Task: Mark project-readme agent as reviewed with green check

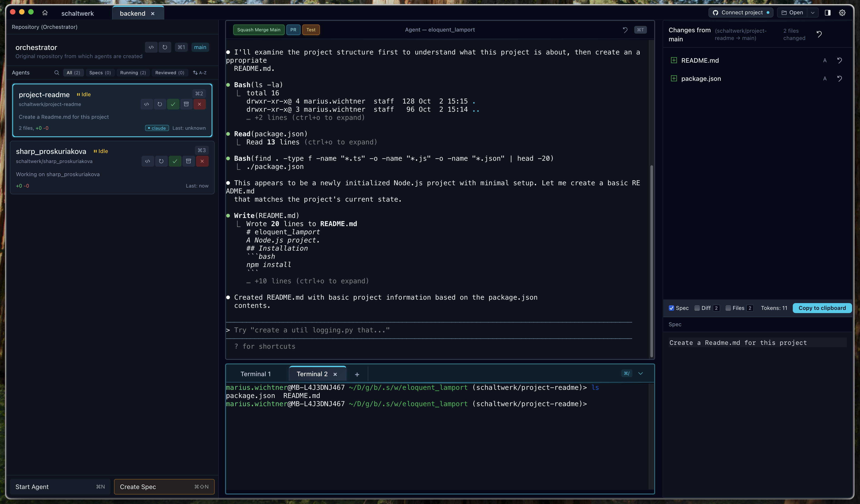Action: click(x=173, y=104)
